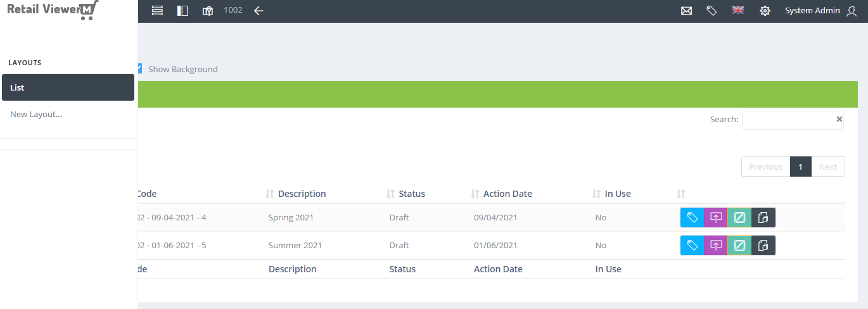Select the List item in Layouts menu
The width and height of the screenshot is (868, 309).
pyautogui.click(x=68, y=87)
